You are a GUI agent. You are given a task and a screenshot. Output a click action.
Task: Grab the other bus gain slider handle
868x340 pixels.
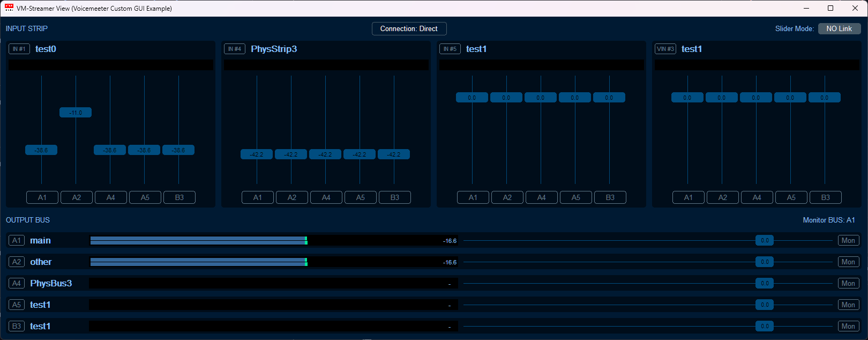(765, 262)
